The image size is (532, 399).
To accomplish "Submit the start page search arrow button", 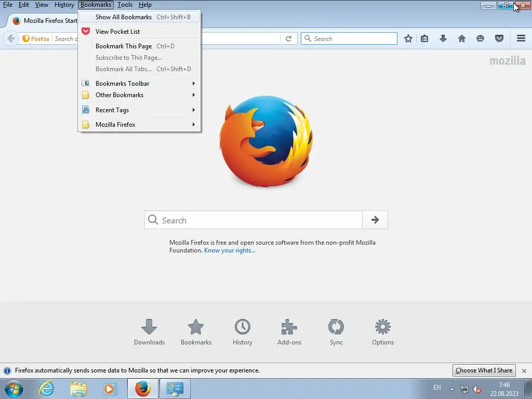I will pyautogui.click(x=375, y=220).
